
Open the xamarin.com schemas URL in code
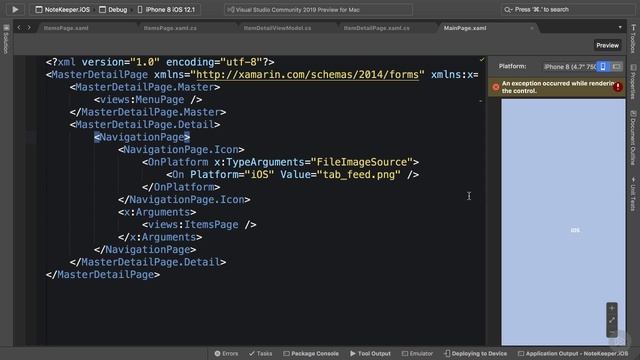(x=308, y=75)
